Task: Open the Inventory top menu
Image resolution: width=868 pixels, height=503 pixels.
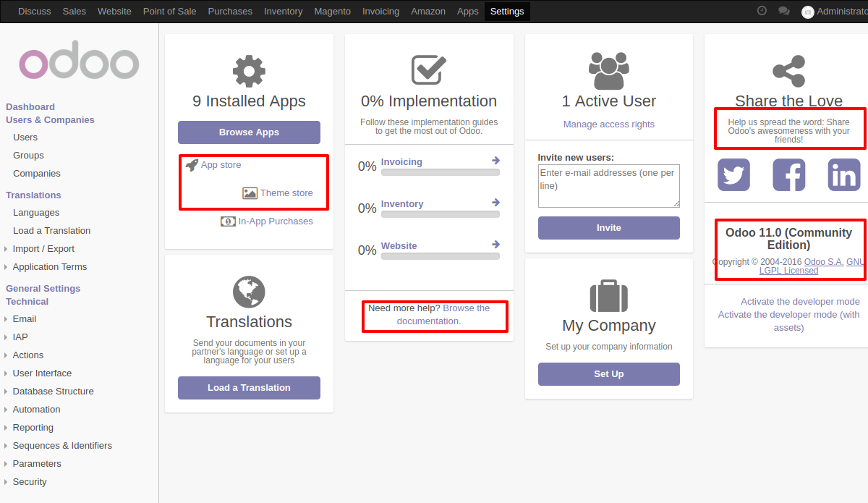Action: point(284,12)
